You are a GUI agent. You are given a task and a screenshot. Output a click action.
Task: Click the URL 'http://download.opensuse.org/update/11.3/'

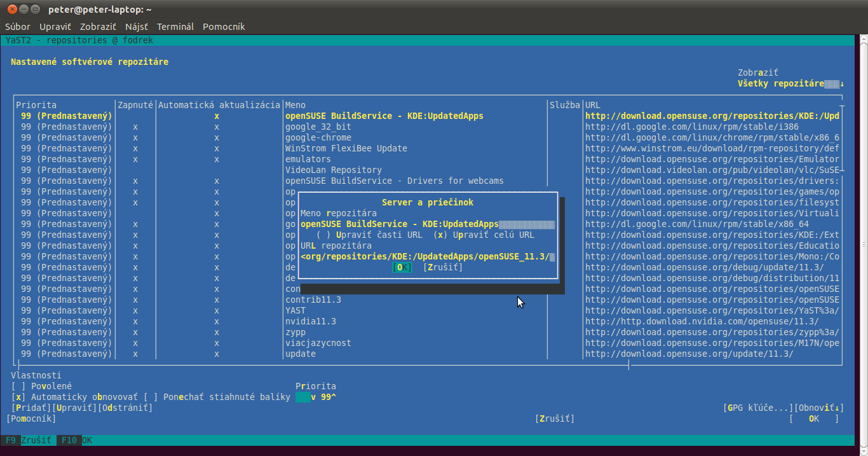[689, 354]
